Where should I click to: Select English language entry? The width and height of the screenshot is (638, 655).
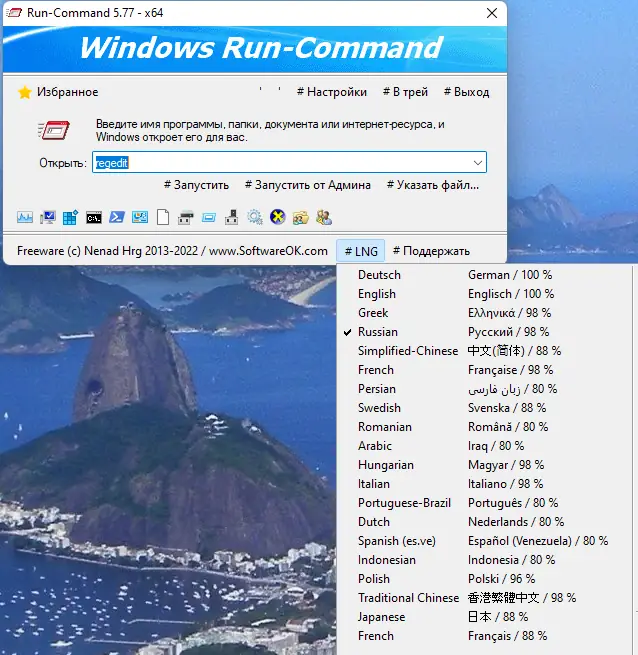[485, 294]
